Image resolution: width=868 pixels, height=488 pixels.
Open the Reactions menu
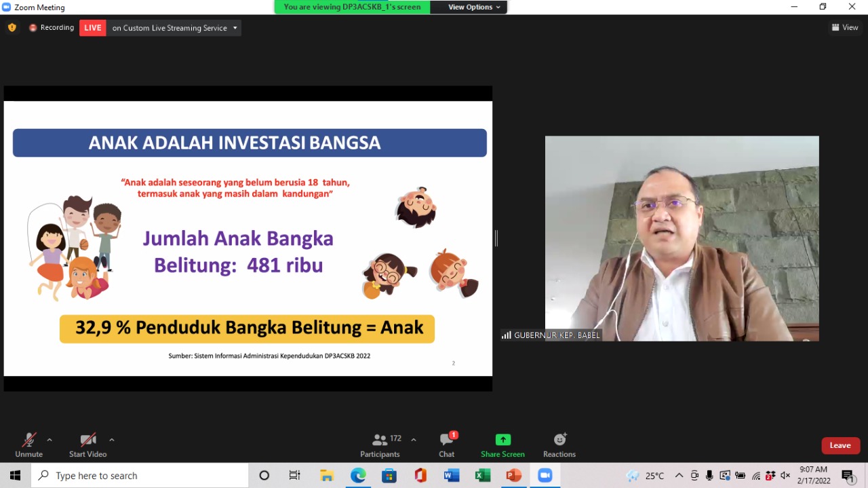tap(559, 445)
